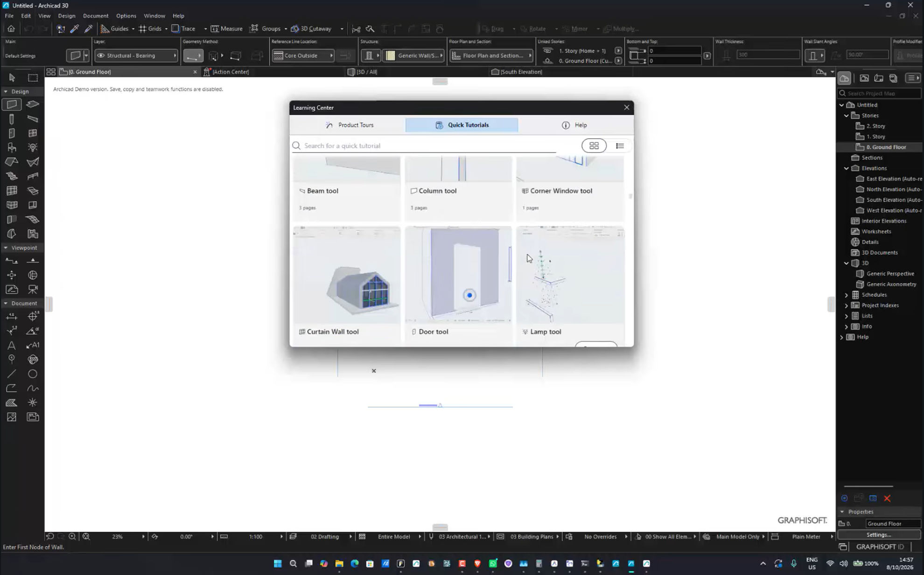Open File Explorer from the taskbar
This screenshot has height=575, width=924.
339,563
